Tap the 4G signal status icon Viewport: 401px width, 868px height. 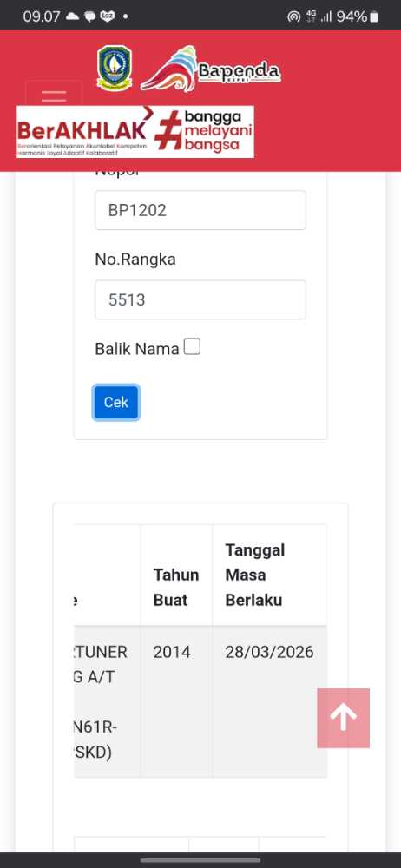click(312, 16)
